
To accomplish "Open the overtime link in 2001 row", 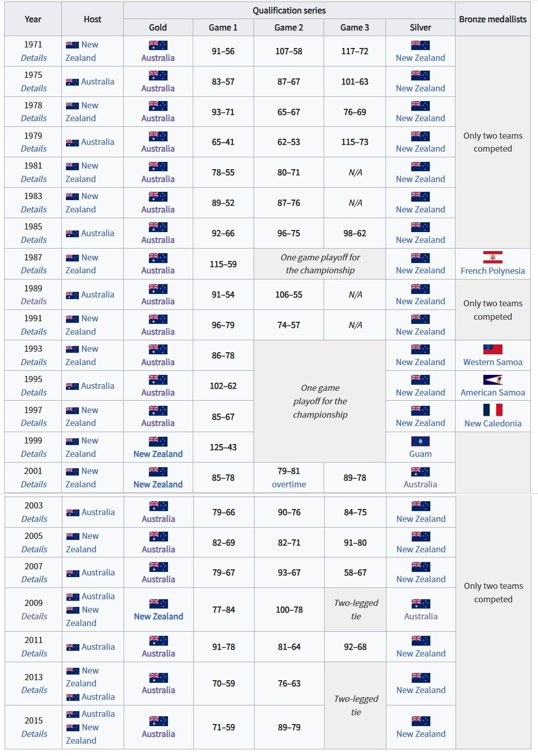I will click(289, 484).
